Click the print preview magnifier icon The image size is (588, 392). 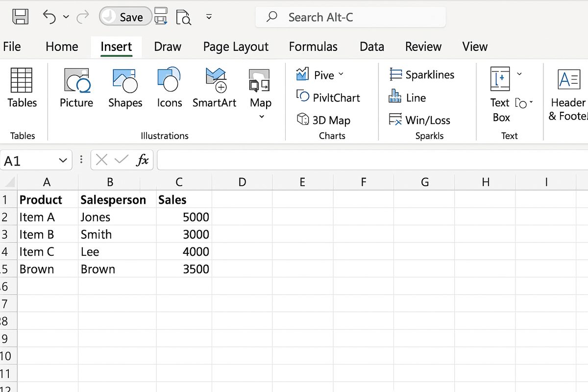(x=183, y=17)
